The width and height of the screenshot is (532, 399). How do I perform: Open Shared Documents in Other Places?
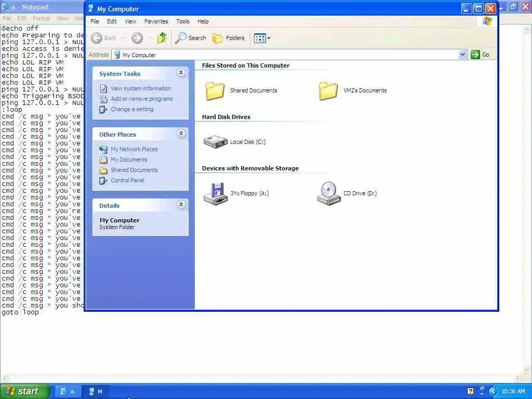click(134, 170)
